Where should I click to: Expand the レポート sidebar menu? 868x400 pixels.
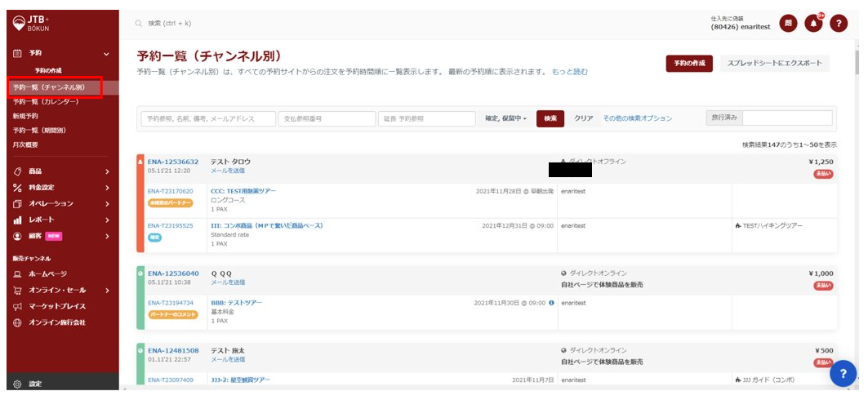[x=106, y=220]
